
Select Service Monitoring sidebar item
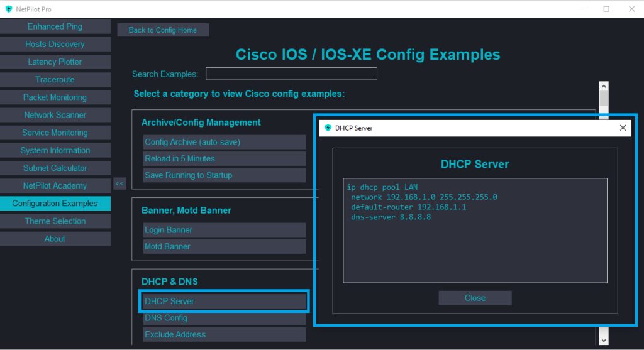[x=55, y=133]
